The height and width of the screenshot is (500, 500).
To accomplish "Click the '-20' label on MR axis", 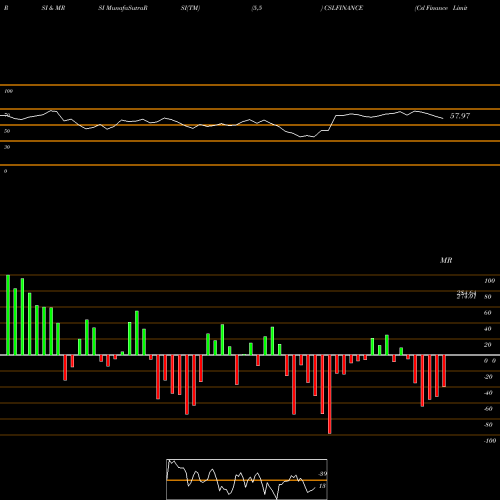I will 488,377.
